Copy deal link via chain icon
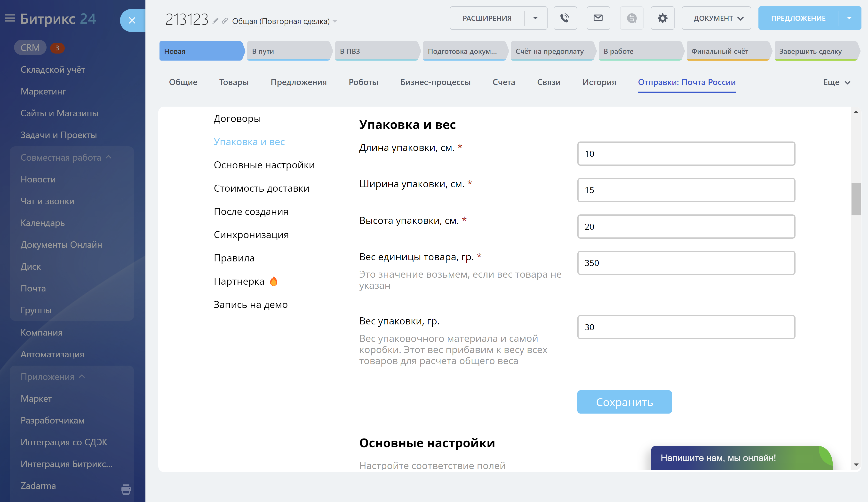 [225, 21]
